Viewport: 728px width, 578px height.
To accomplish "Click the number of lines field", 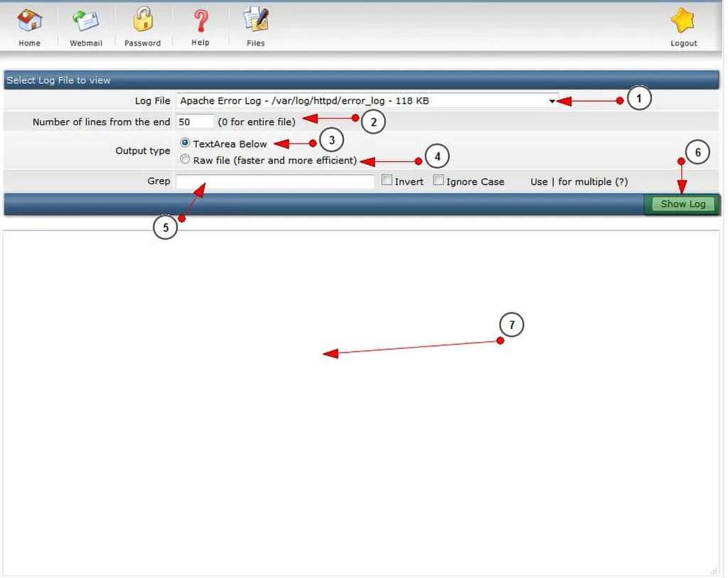I will tap(195, 122).
